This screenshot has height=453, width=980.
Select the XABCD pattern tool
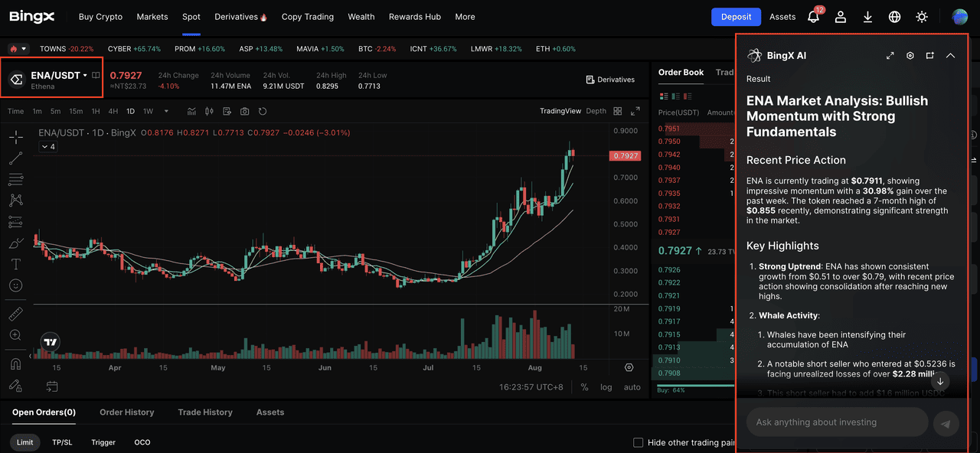coord(15,200)
